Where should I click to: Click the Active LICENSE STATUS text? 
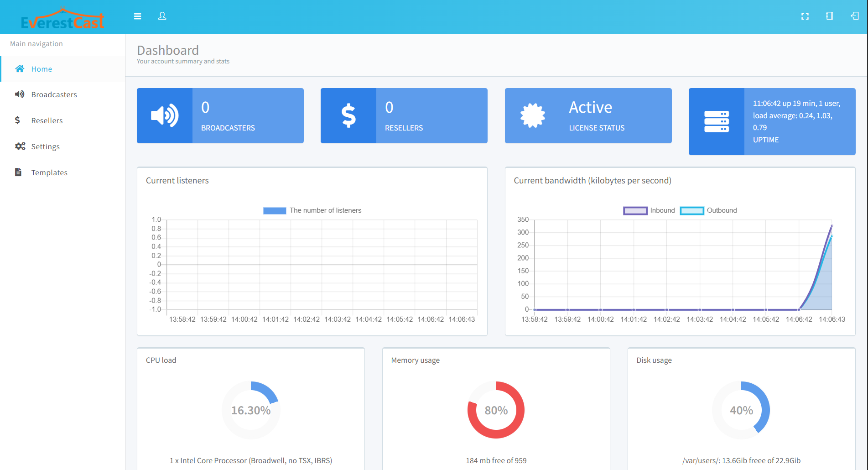(597, 116)
